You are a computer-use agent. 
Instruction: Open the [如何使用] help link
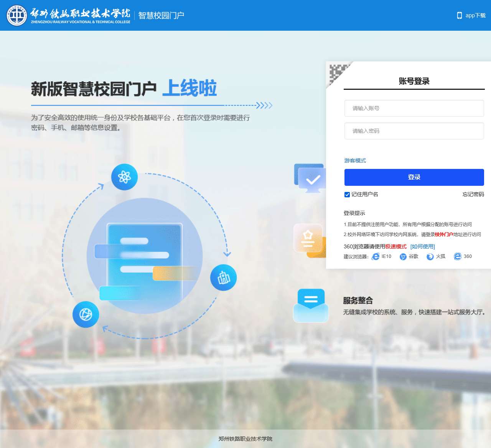pos(423,246)
